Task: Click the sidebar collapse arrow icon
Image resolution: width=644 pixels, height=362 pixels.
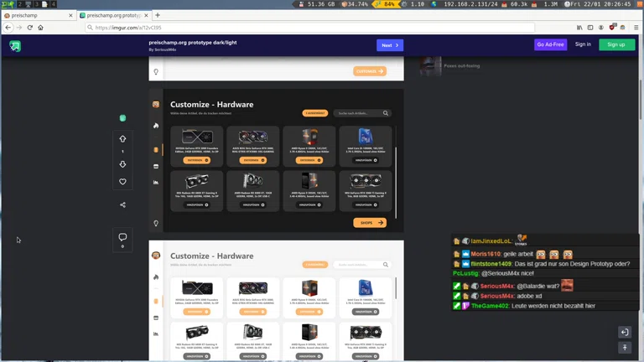Action: click(625, 333)
